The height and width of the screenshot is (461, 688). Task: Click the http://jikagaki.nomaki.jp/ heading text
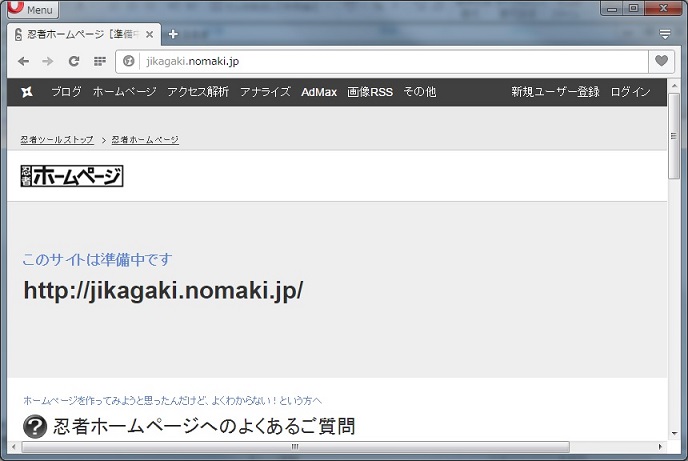pos(163,291)
